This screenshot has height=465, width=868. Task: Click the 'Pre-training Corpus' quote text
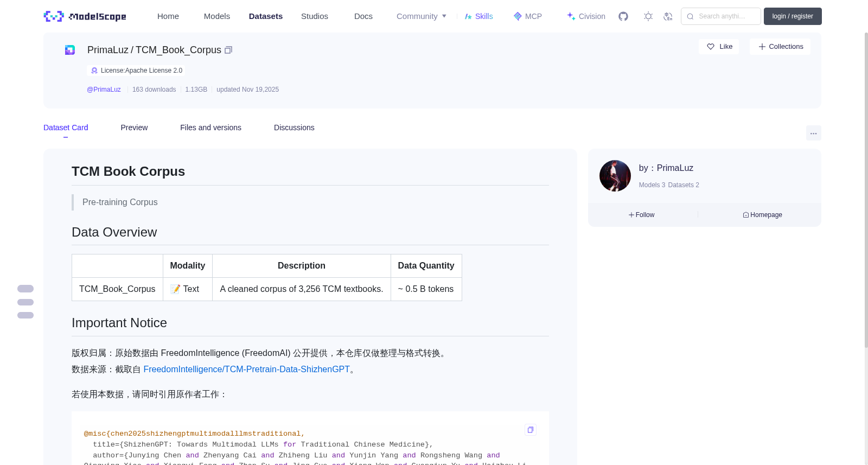(120, 202)
